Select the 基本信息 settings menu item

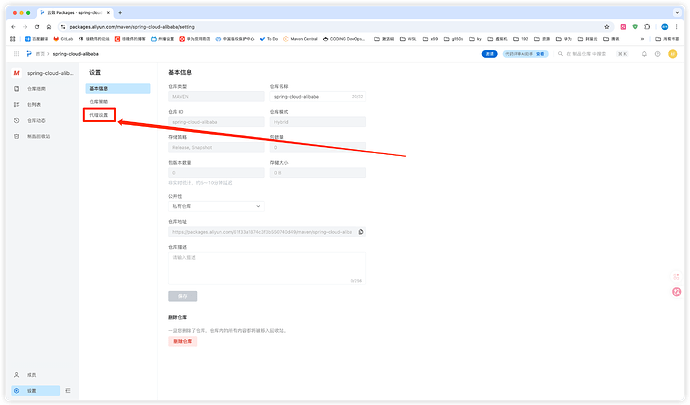pyautogui.click(x=117, y=88)
